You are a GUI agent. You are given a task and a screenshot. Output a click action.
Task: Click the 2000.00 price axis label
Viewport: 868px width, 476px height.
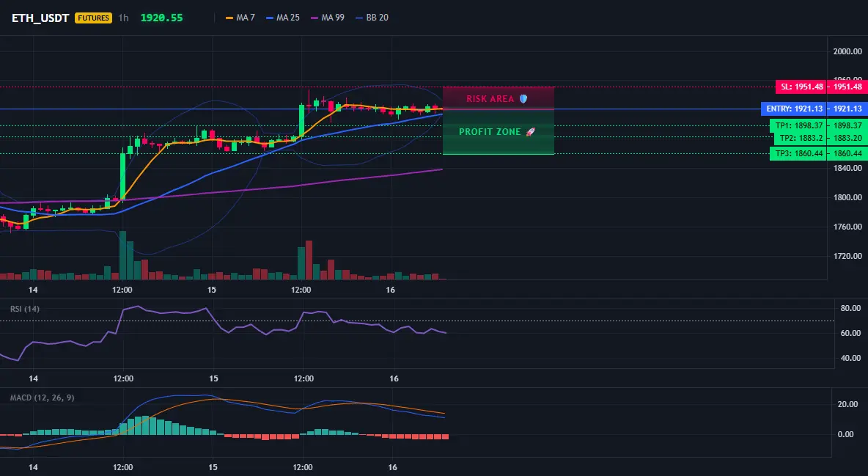(x=847, y=51)
